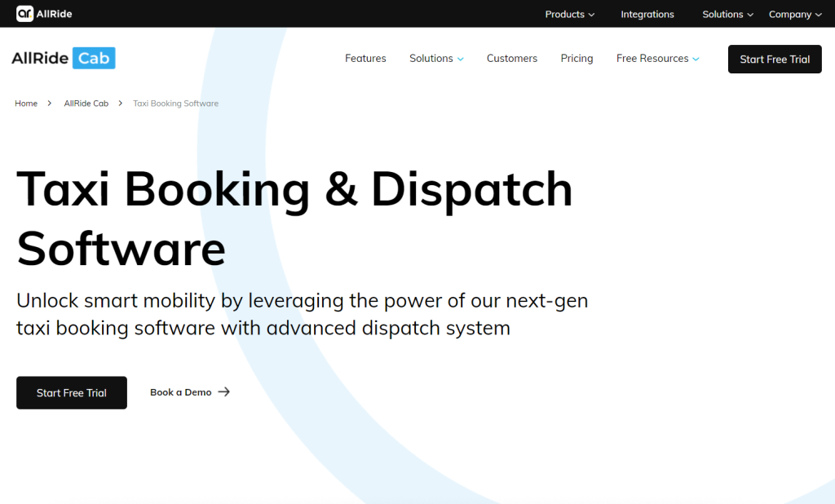
Task: Click the AllRide logo in top bar
Action: (44, 14)
